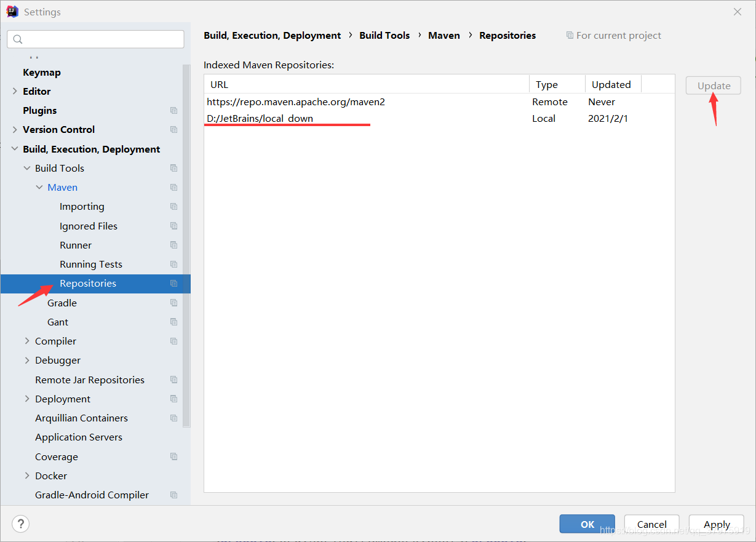Click the project-level icon next to Importing
756x542 pixels.
point(173,207)
